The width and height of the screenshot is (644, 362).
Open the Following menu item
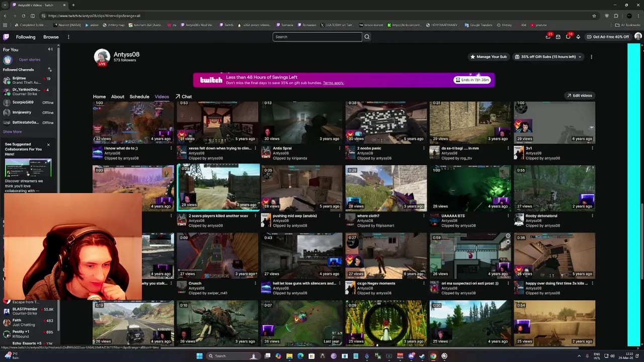point(26,37)
